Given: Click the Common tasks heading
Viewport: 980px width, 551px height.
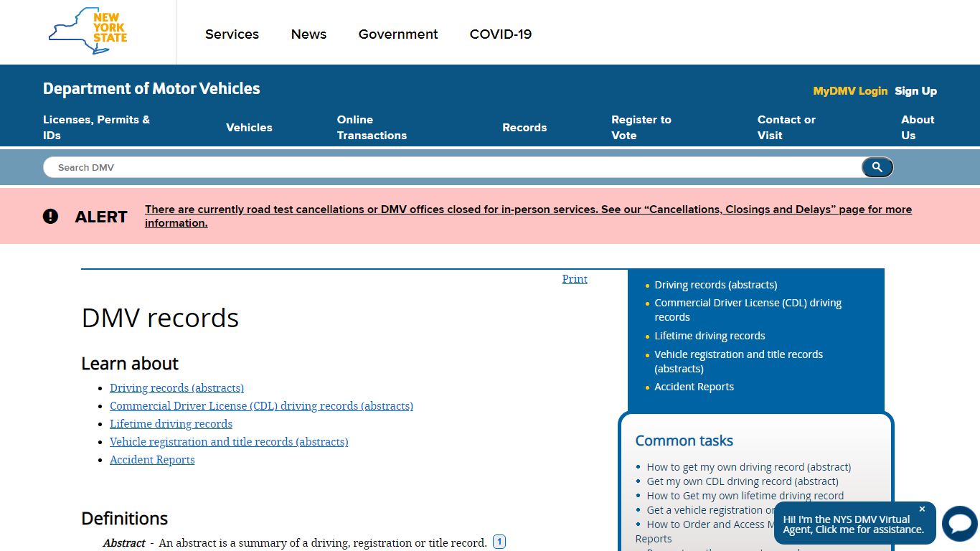Looking at the screenshot, I should point(684,441).
